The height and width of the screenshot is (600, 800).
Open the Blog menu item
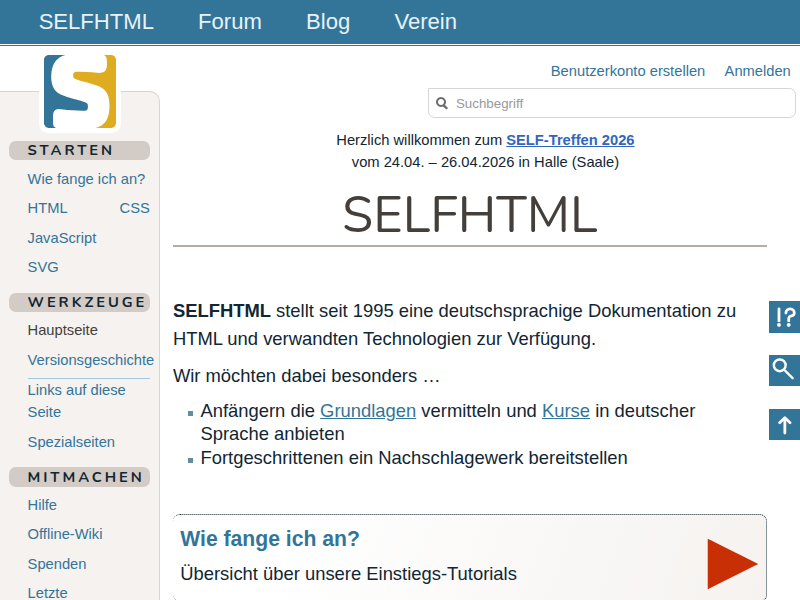(328, 22)
